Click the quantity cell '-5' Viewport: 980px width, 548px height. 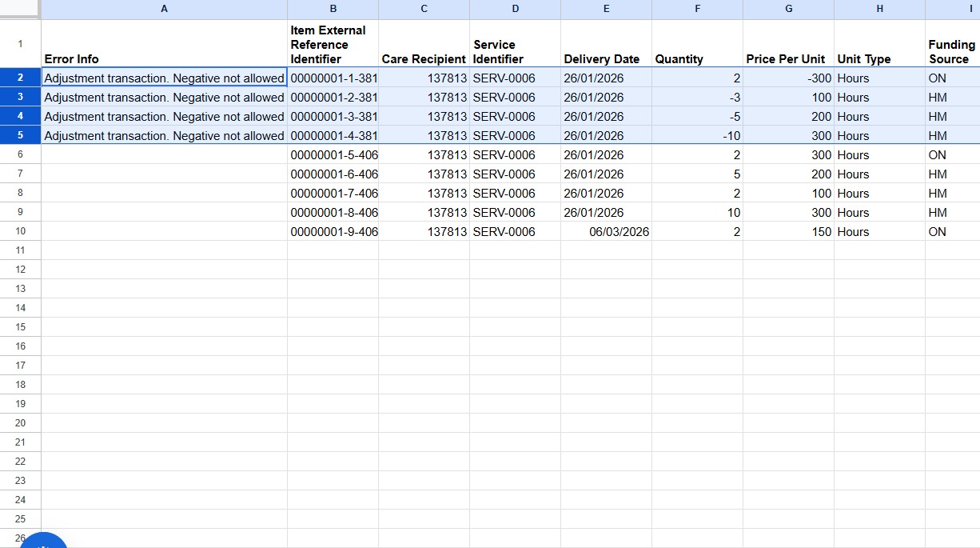point(697,117)
